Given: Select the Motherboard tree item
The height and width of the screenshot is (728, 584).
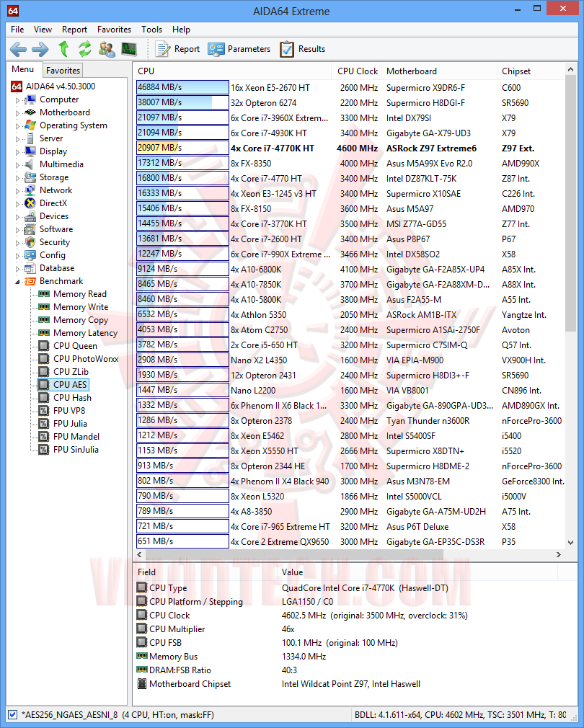Looking at the screenshot, I should (x=64, y=112).
